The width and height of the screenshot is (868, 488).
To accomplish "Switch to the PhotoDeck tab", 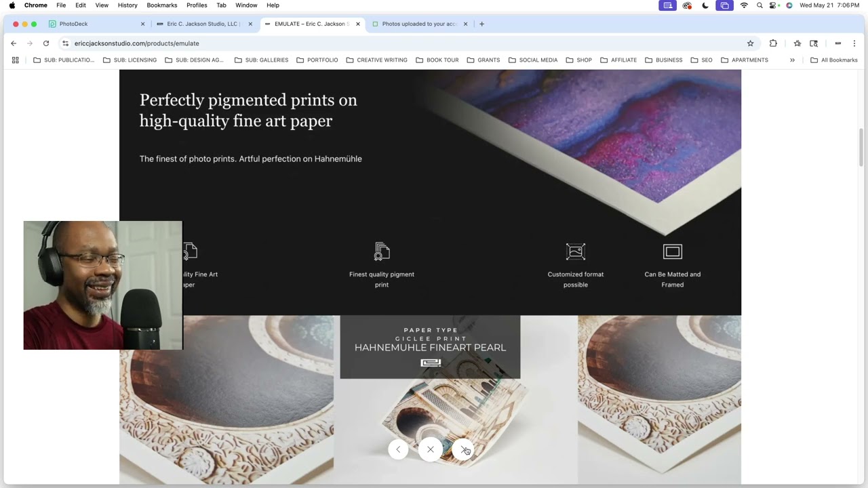I will pyautogui.click(x=95, y=24).
